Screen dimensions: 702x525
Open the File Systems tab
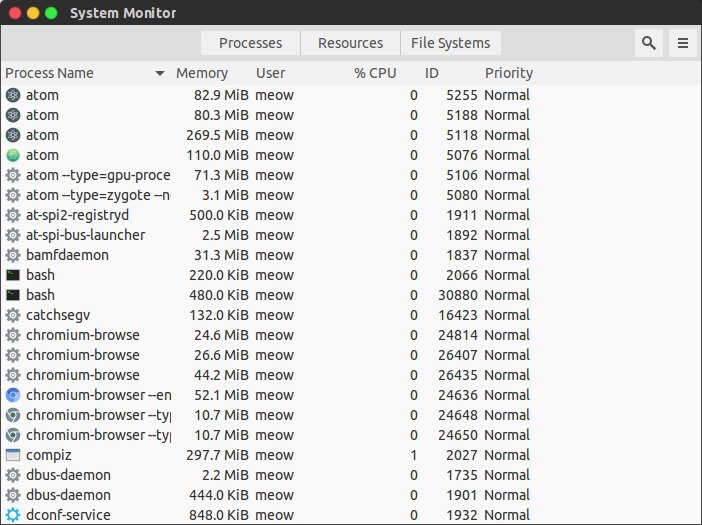pyautogui.click(x=450, y=43)
